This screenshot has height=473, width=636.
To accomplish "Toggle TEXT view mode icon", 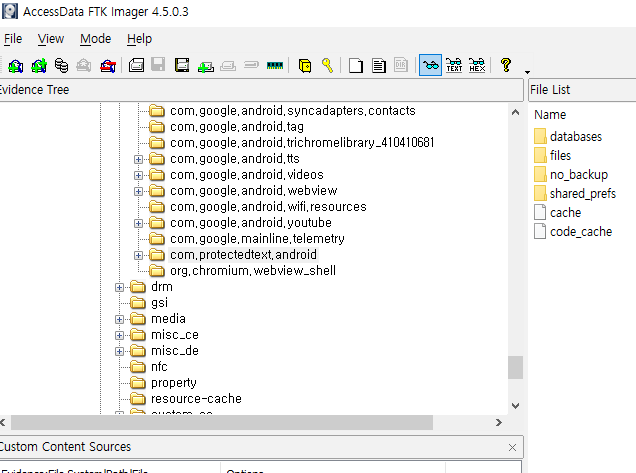I will click(x=454, y=65).
